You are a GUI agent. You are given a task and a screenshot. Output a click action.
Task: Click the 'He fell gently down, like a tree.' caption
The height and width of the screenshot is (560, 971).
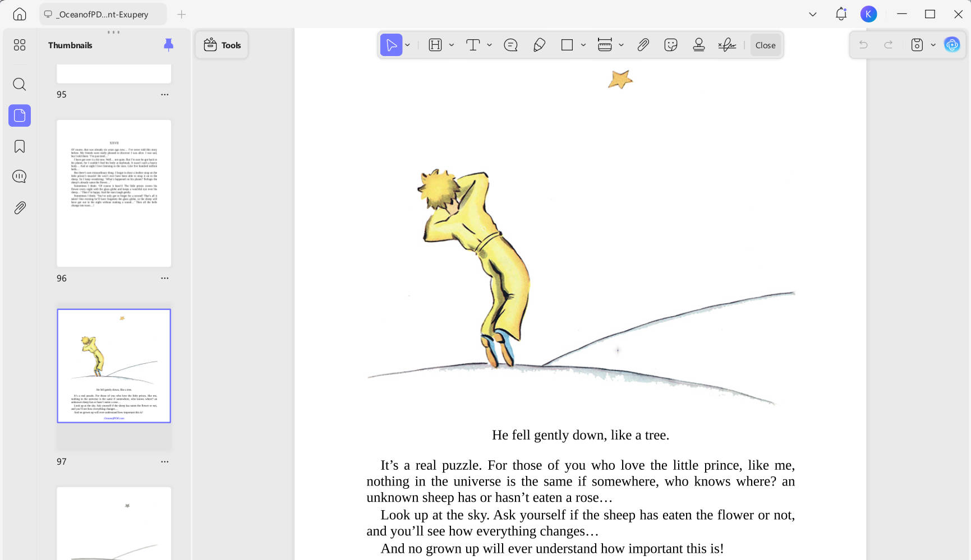(581, 435)
